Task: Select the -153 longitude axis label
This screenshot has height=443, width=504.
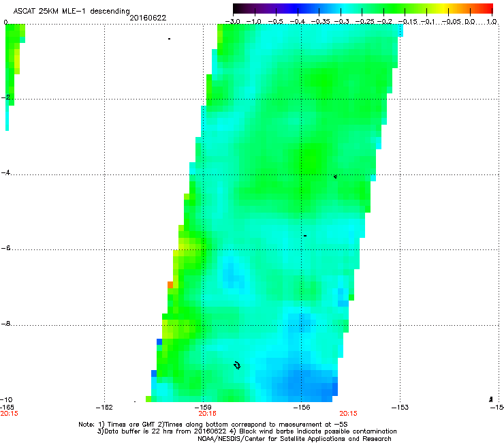Action: pos(400,408)
